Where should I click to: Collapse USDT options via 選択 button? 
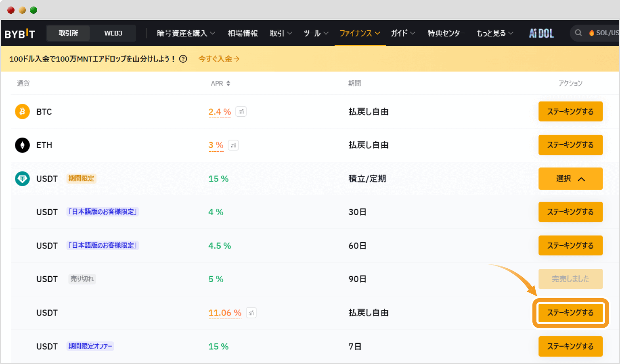pyautogui.click(x=570, y=179)
